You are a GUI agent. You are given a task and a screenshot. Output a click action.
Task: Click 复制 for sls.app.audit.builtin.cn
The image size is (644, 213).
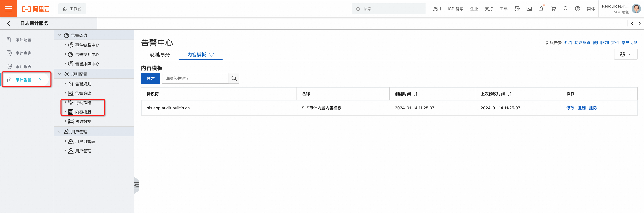click(x=582, y=108)
